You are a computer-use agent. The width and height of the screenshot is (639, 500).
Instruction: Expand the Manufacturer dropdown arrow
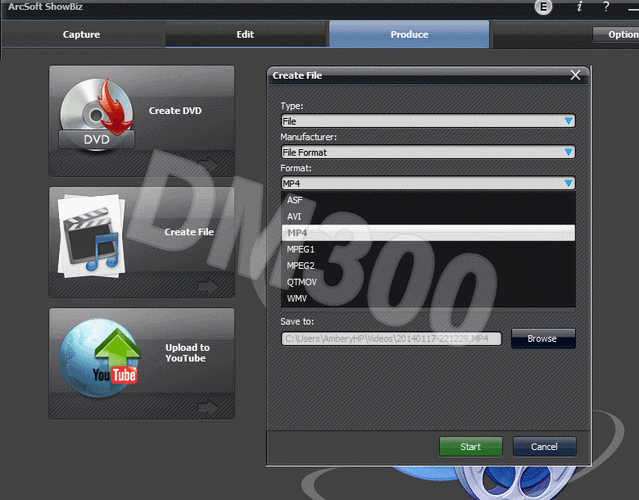[x=568, y=152]
